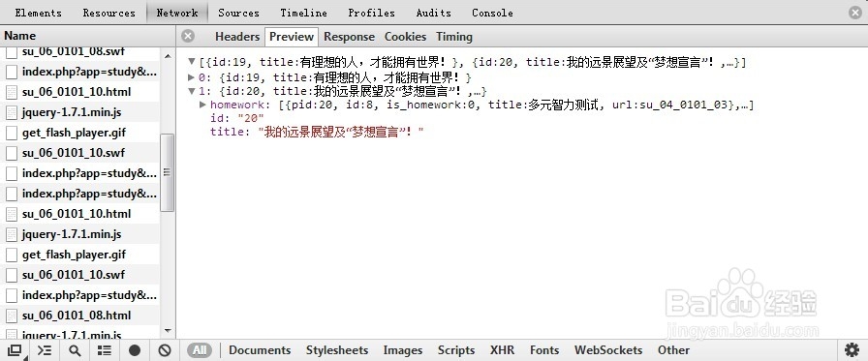This screenshot has width=868, height=361.
Task: Toggle the record network log button
Action: (135, 350)
